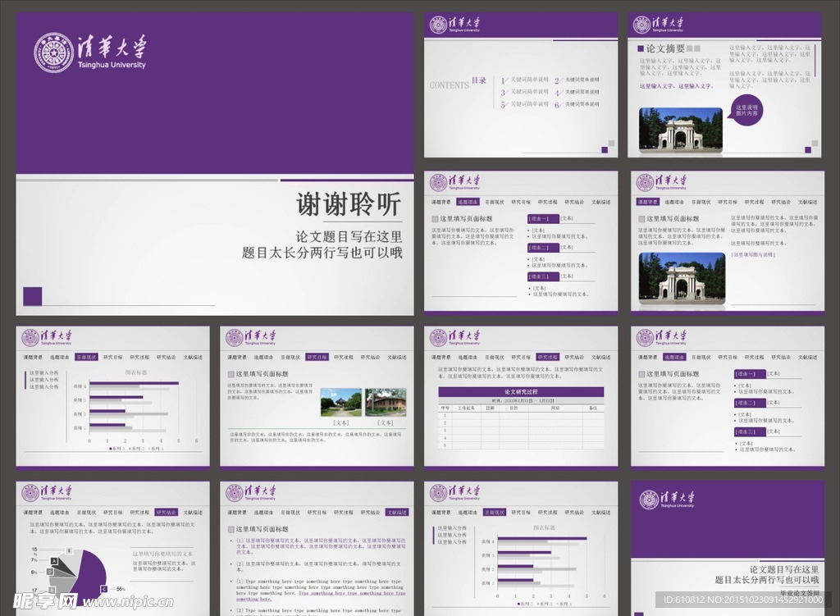The height and width of the screenshot is (616, 840).
Task: Select contents item number 2 关键词简单说明
Action: click(x=577, y=80)
